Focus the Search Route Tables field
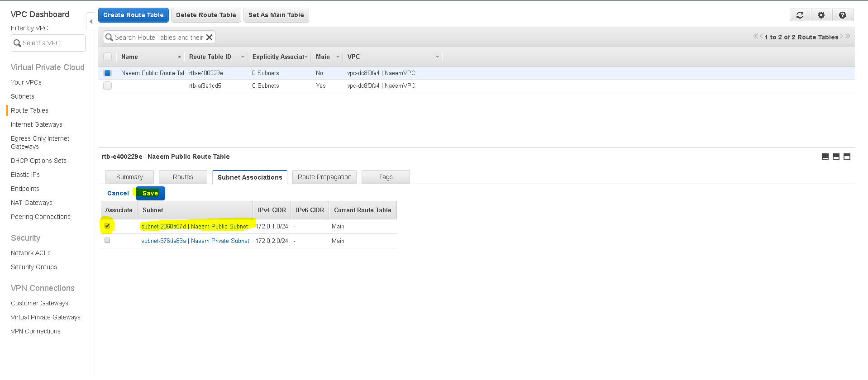 tap(159, 38)
